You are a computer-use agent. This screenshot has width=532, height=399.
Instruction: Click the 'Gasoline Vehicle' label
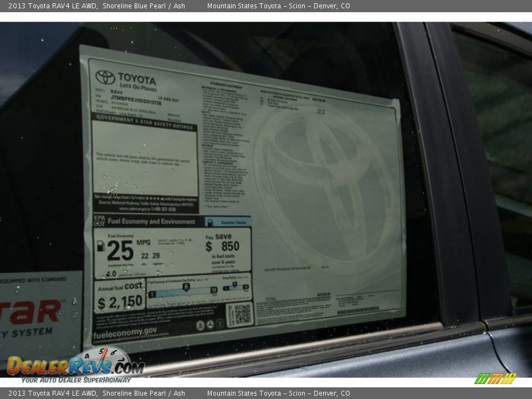[233, 223]
